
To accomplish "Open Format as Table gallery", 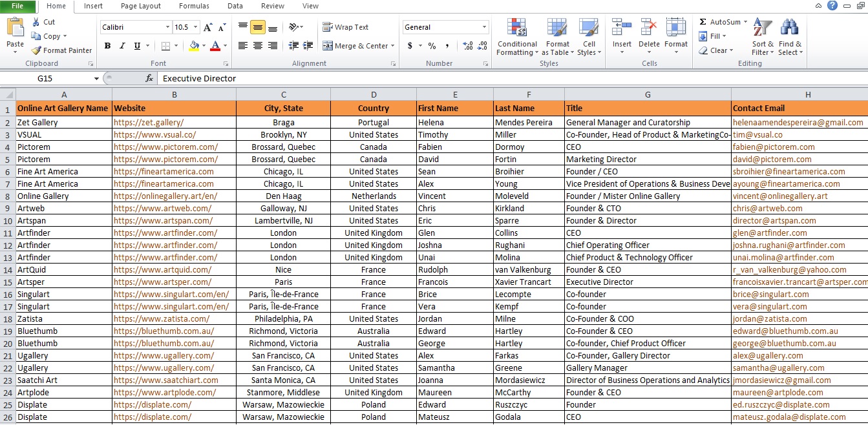I will click(x=557, y=37).
